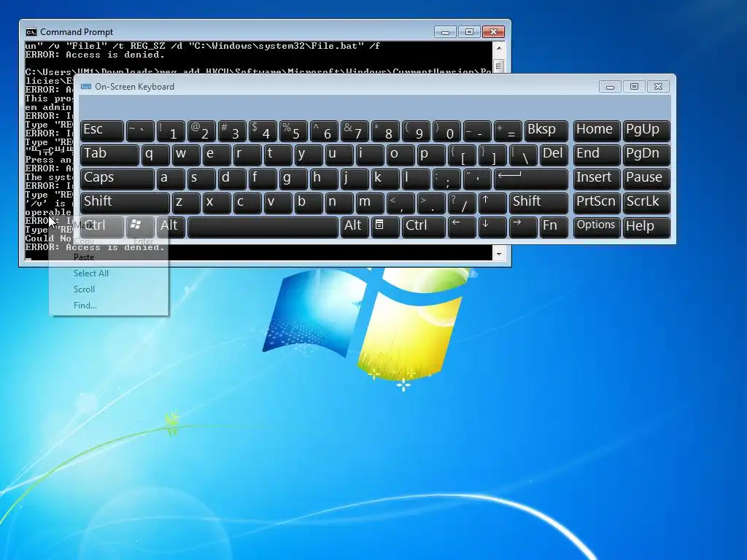Screen dimensions: 747x560
Task: Minimize the On-Screen Keyboard window
Action: [610, 87]
